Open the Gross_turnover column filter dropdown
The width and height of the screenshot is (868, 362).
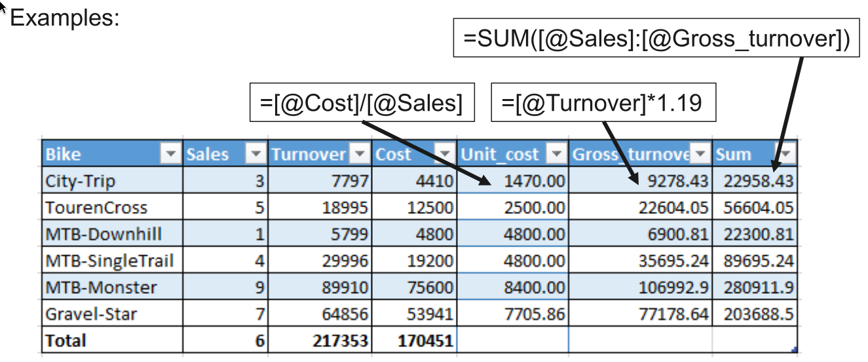tap(701, 154)
